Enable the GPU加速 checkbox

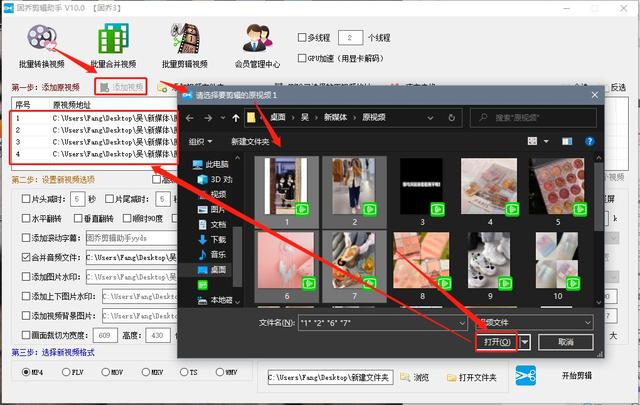point(302,58)
